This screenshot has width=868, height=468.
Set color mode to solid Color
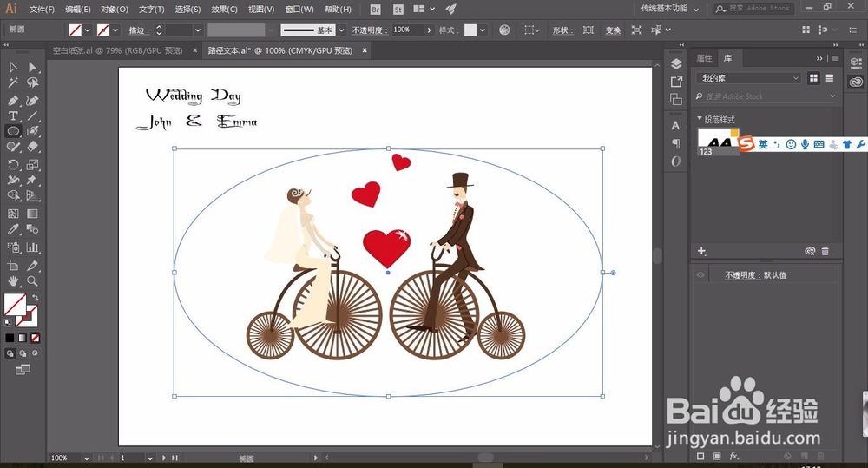point(10,338)
